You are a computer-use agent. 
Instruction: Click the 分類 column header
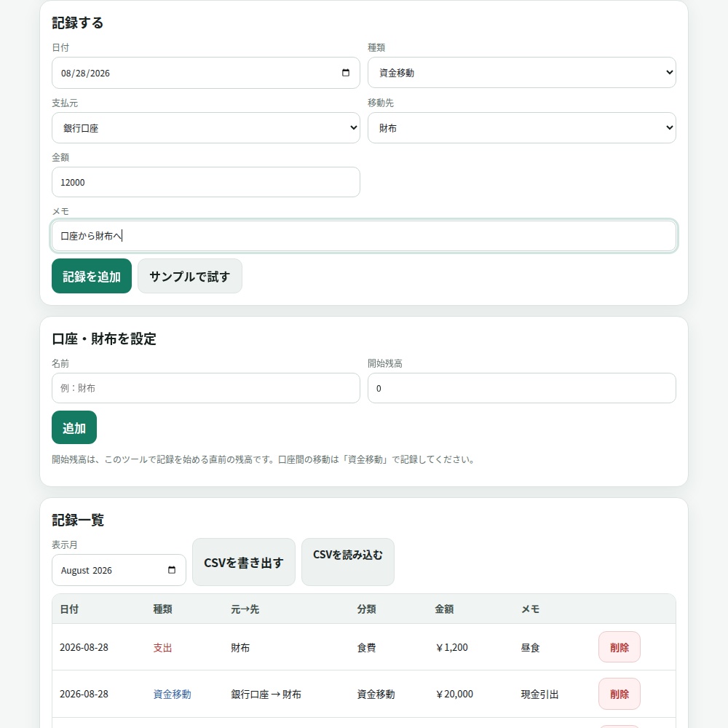366,609
